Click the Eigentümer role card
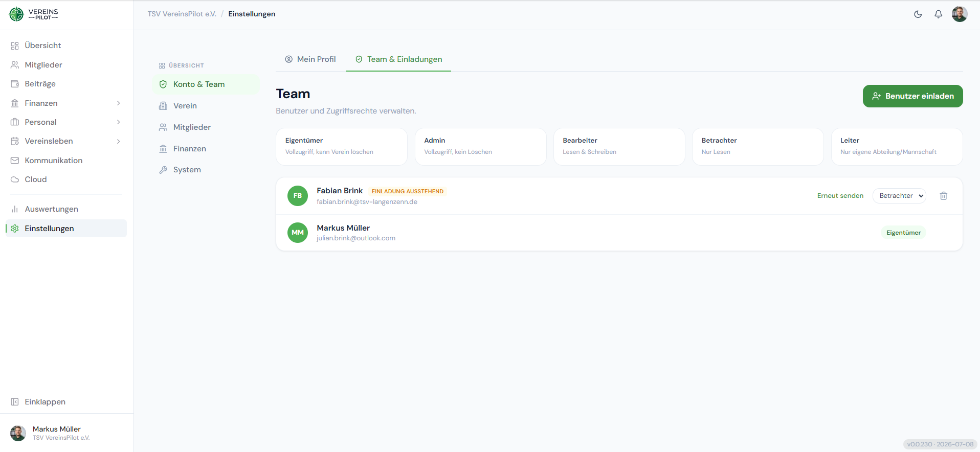980x452 pixels. click(342, 147)
